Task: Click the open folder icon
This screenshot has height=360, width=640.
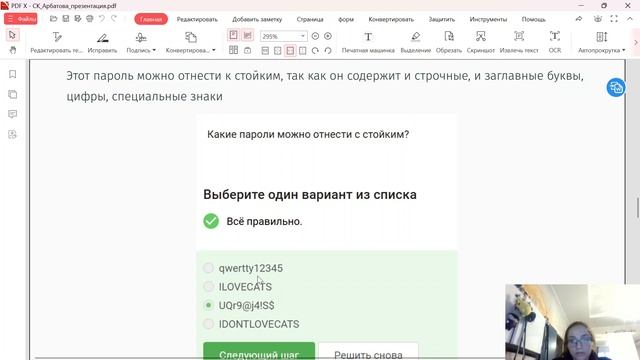Action: [x=53, y=19]
